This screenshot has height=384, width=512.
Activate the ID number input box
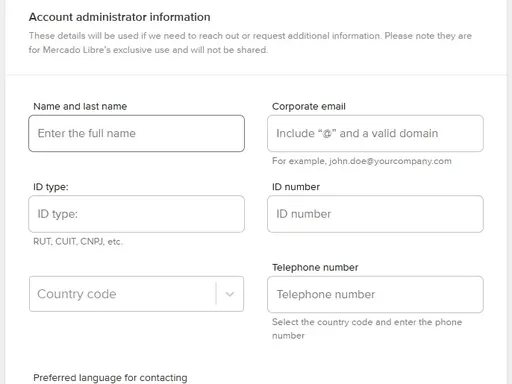[x=375, y=214]
